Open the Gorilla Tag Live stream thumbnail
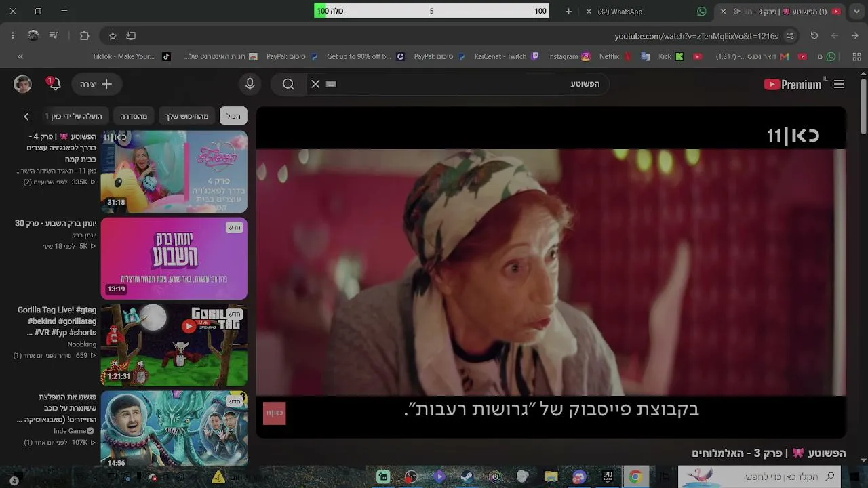Viewport: 868px width, 488px height. click(x=174, y=345)
